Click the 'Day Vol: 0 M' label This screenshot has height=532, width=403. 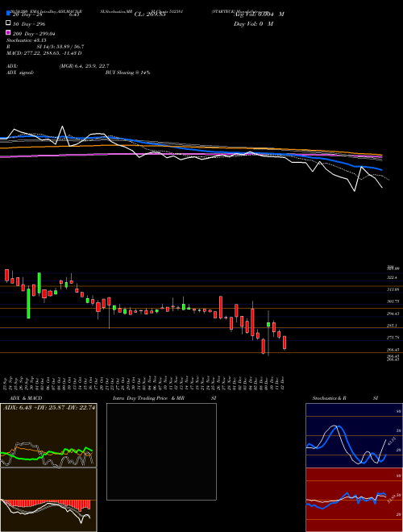253,23
